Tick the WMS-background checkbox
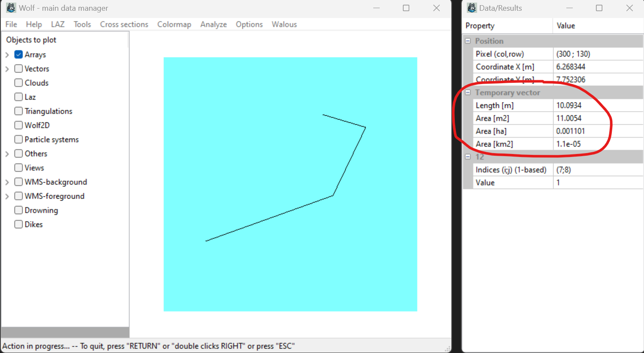Image resolution: width=644 pixels, height=353 pixels. [x=18, y=182]
